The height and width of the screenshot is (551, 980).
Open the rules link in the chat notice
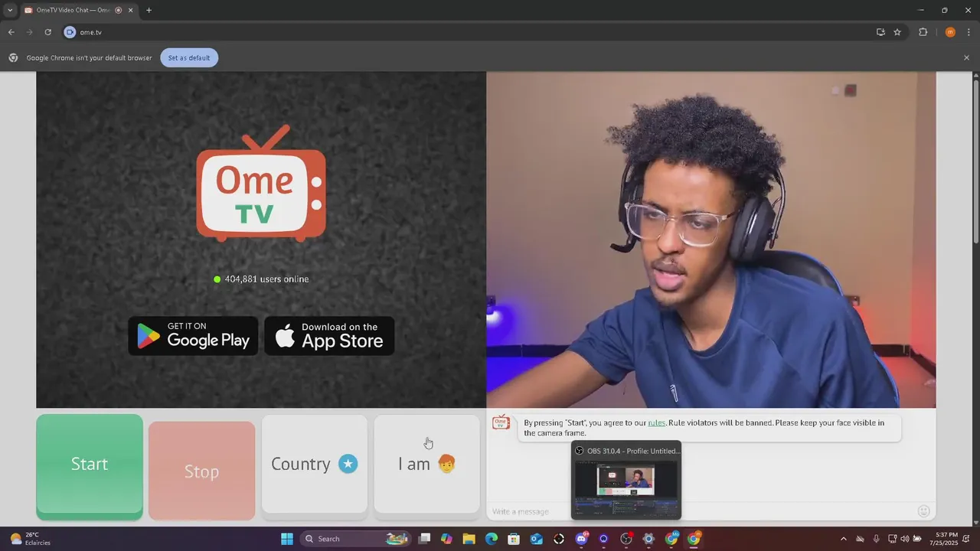[656, 422]
